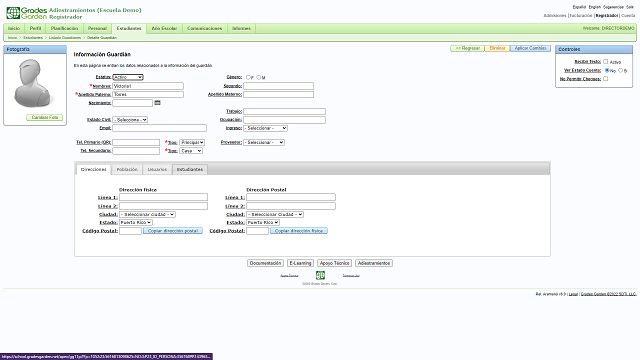Click the << Regresar button

(x=467, y=48)
